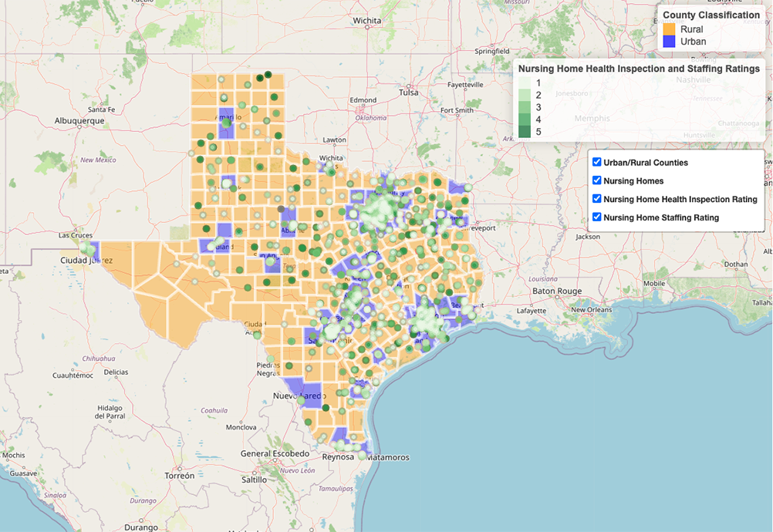773x532 pixels.
Task: Click the Tamaulipas state label
Action: pos(336,488)
